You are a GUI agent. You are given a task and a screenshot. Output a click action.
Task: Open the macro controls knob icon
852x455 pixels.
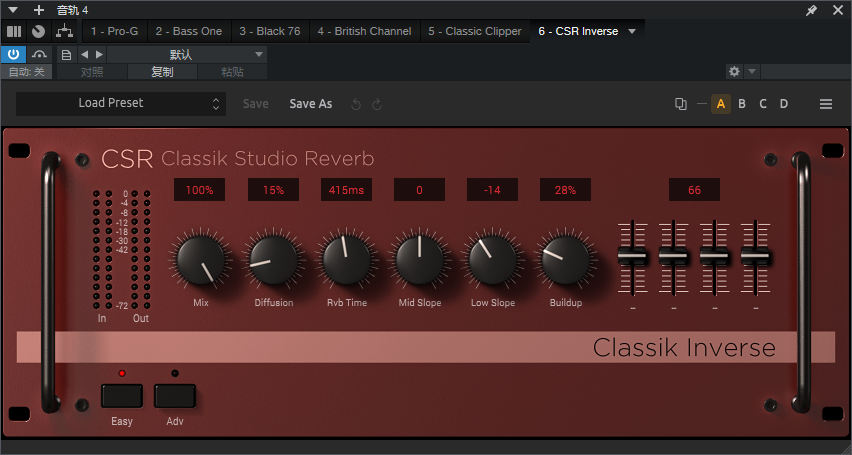(x=38, y=32)
